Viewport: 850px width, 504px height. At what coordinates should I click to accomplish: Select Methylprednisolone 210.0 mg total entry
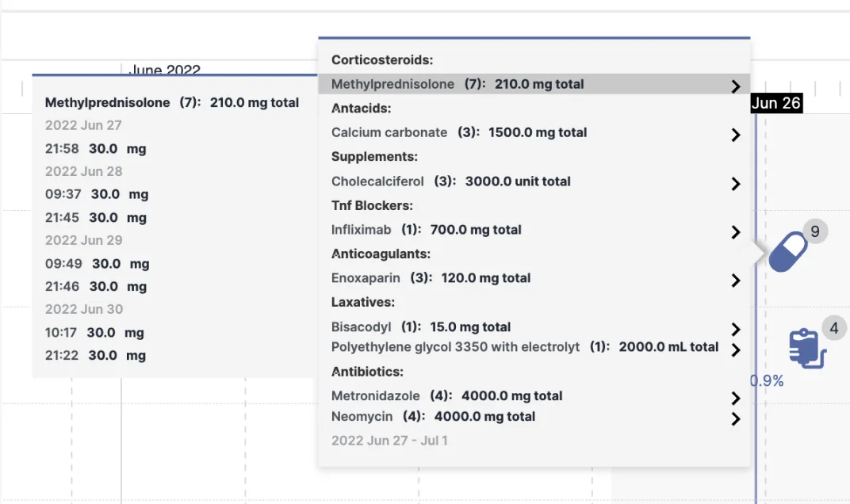click(534, 84)
